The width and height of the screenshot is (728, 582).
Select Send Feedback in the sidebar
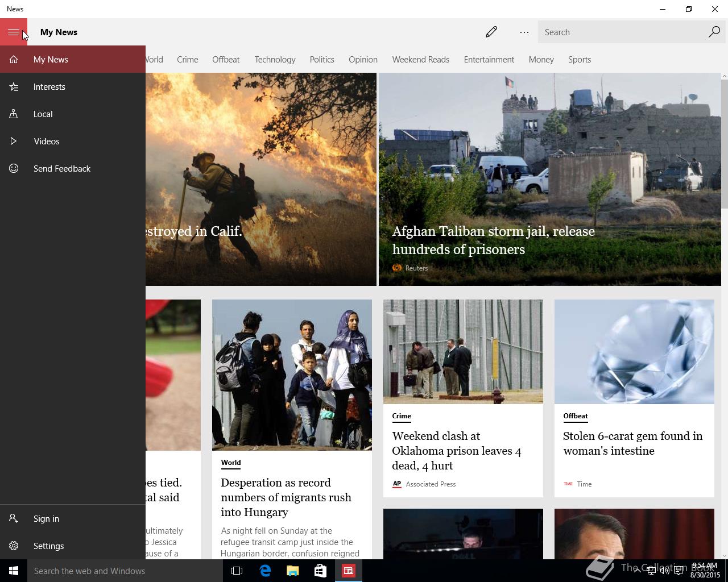[x=73, y=168]
